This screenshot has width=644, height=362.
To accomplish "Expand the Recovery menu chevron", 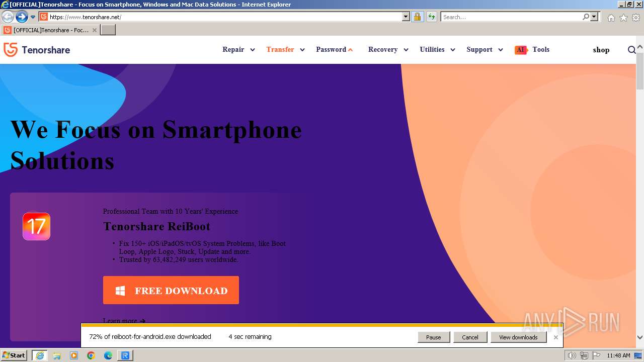I will [x=406, y=50].
